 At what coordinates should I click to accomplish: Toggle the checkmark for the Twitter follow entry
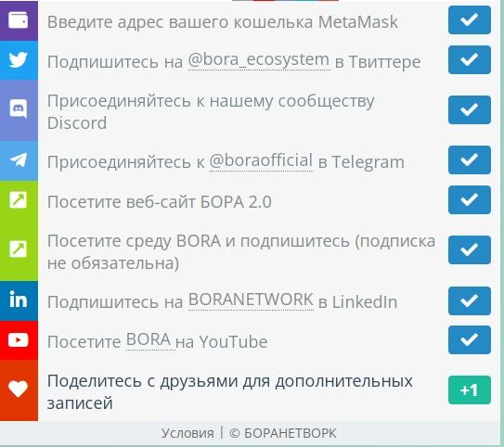470,59
